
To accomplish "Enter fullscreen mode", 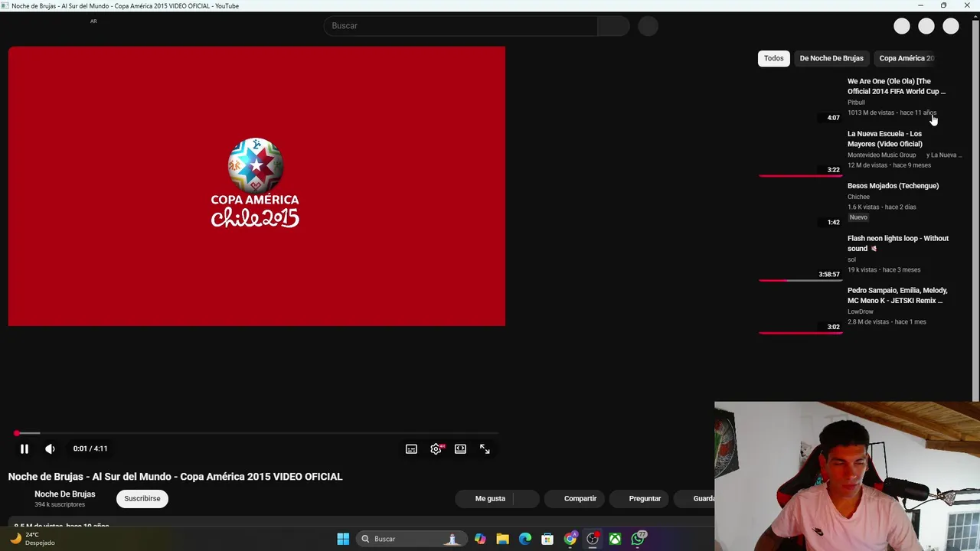I will (485, 449).
